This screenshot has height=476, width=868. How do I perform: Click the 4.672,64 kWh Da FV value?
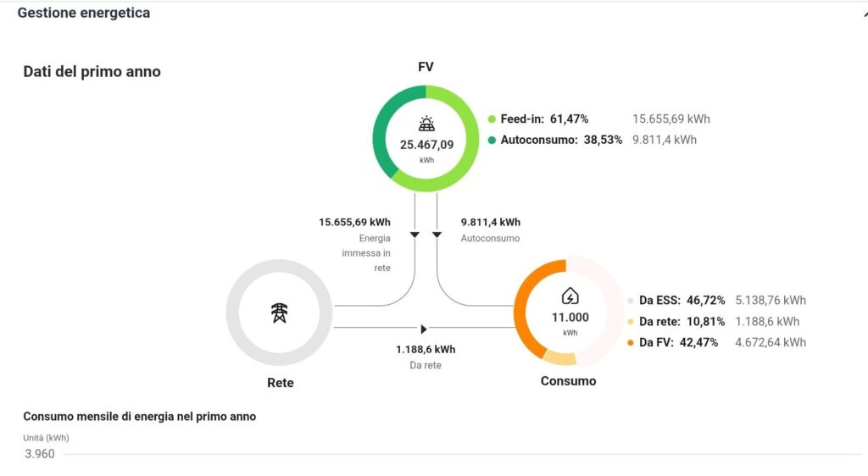click(x=771, y=342)
